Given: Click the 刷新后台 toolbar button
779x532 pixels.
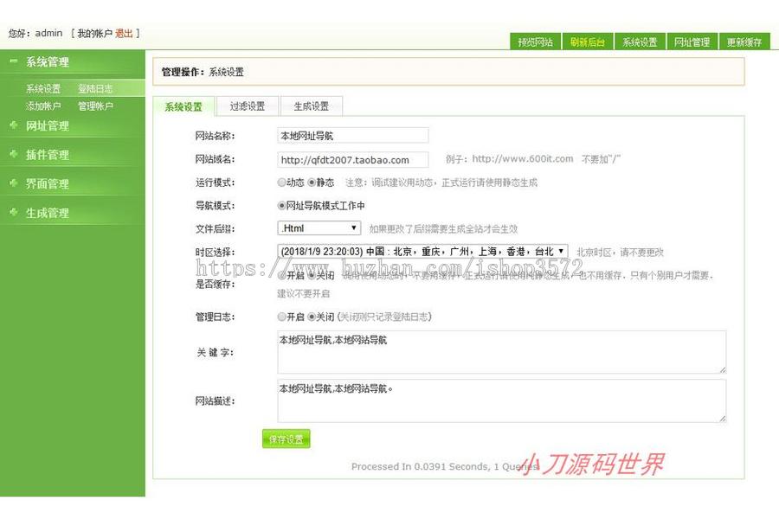Looking at the screenshot, I should 585,42.
